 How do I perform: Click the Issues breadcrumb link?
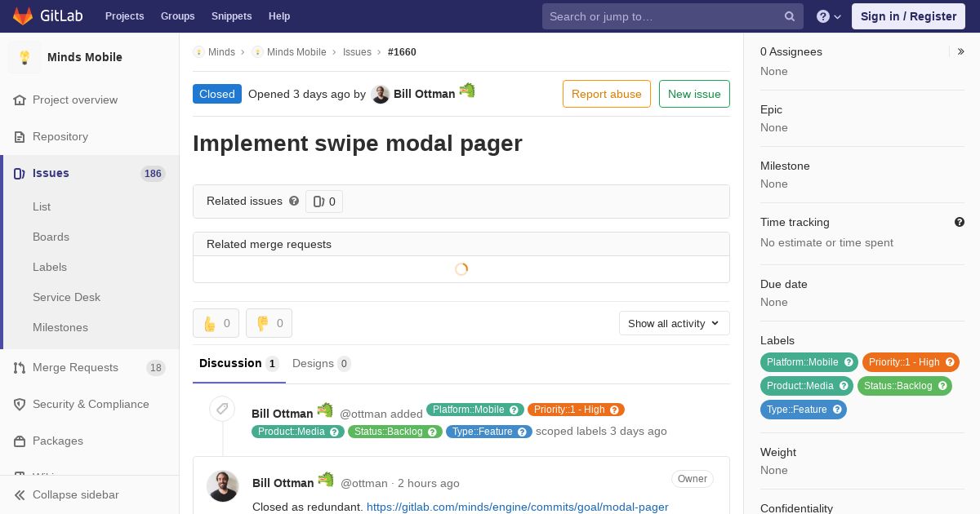tap(357, 52)
